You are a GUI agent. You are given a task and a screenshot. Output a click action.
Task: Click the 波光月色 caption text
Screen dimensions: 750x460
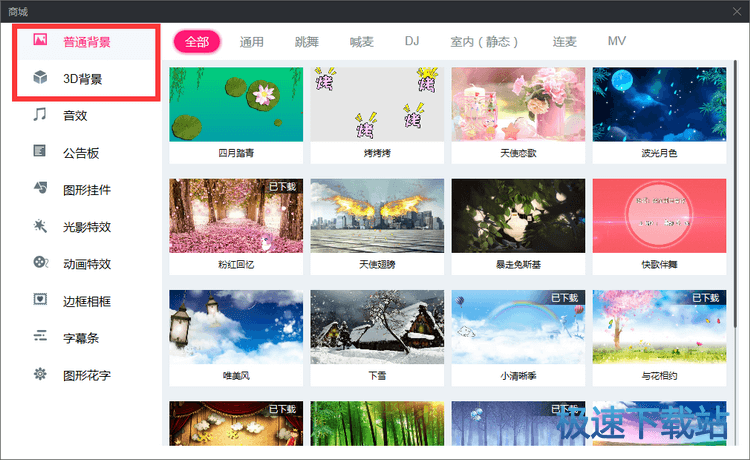[659, 153]
